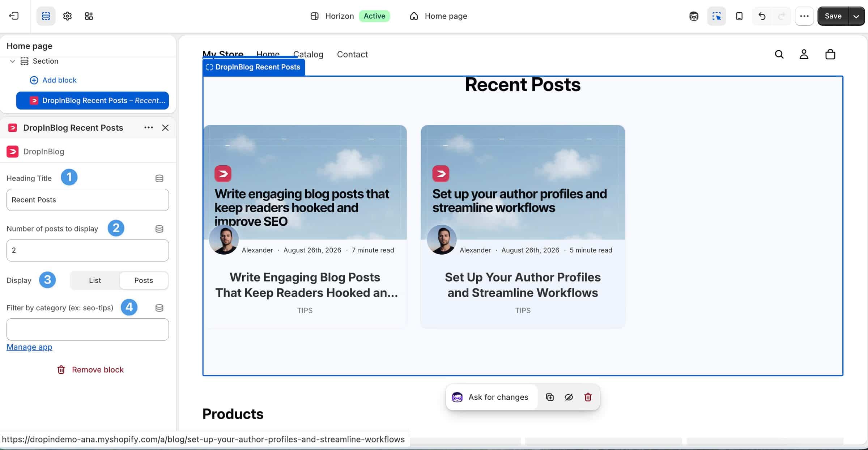Set Display to List
Viewport: 868px width, 450px height.
click(95, 280)
